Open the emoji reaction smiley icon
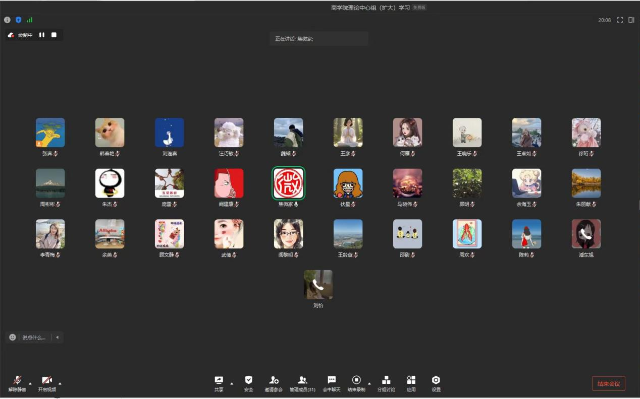The image size is (640, 399). [x=13, y=337]
